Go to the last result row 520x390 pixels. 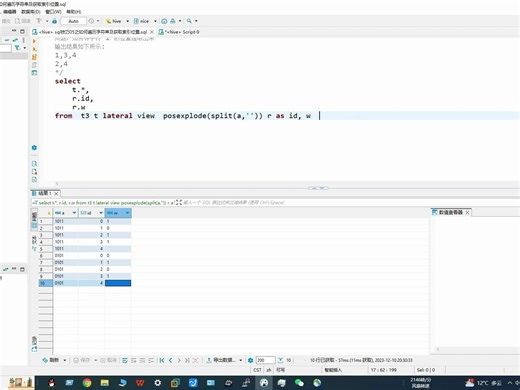[x=187, y=360]
